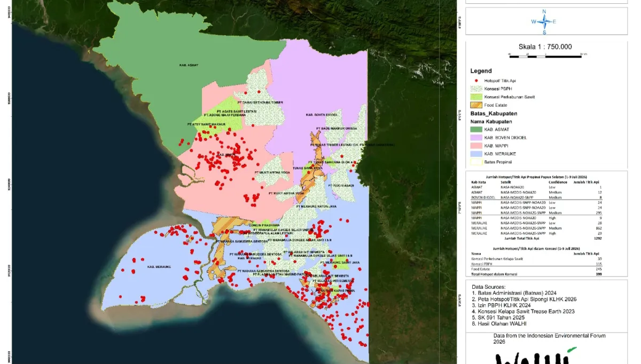
Task: Select the Konsesi PBPH legend pattern
Action: point(476,89)
